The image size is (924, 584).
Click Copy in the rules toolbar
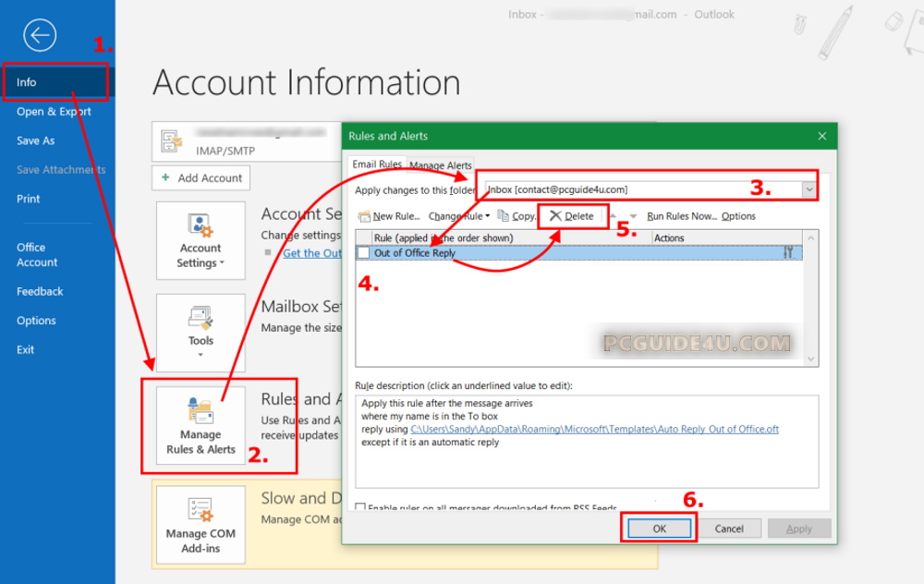point(517,216)
